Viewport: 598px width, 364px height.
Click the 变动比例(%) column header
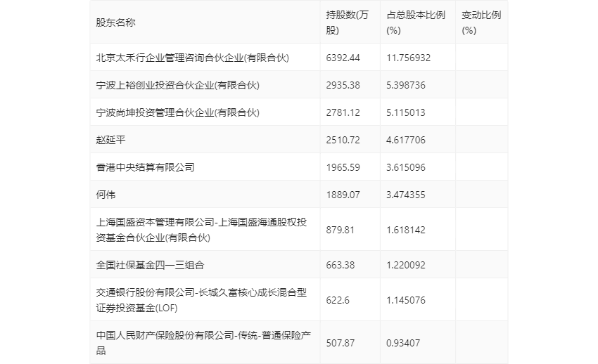click(481, 22)
